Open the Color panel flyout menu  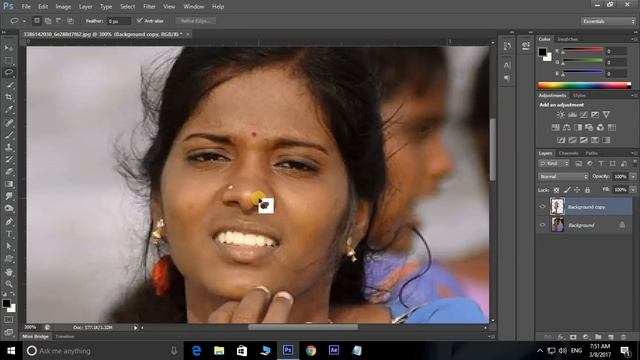634,39
